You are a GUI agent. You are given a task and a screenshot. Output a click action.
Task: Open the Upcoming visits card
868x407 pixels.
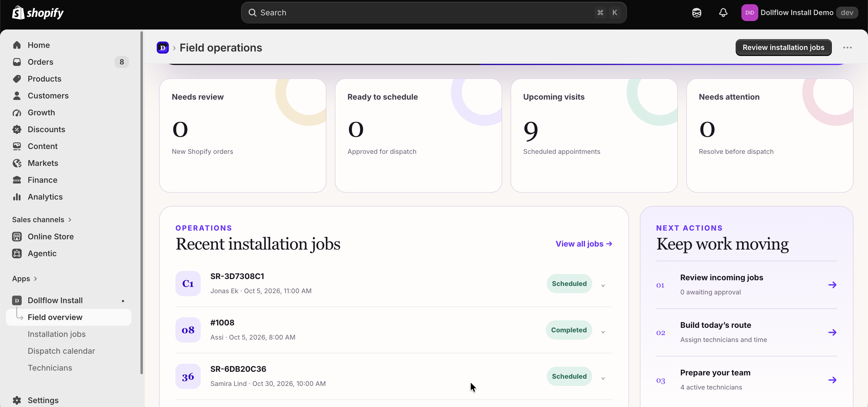click(x=594, y=135)
